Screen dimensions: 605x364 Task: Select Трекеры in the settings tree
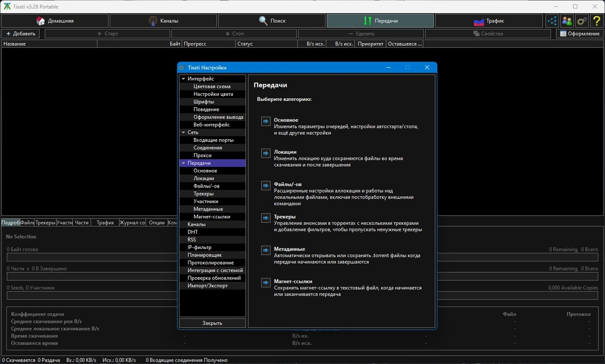point(212,194)
